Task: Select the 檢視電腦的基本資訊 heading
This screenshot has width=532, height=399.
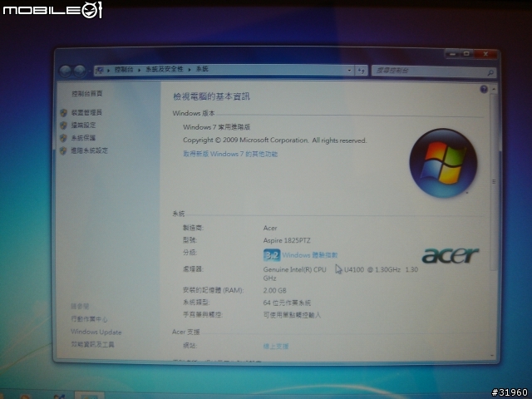Action: [212, 96]
